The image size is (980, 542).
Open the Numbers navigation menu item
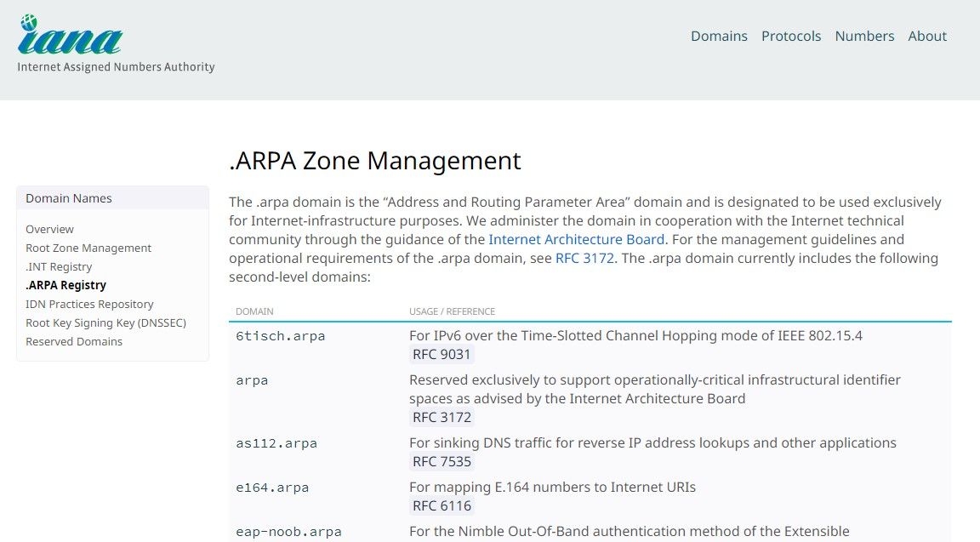[x=864, y=36]
